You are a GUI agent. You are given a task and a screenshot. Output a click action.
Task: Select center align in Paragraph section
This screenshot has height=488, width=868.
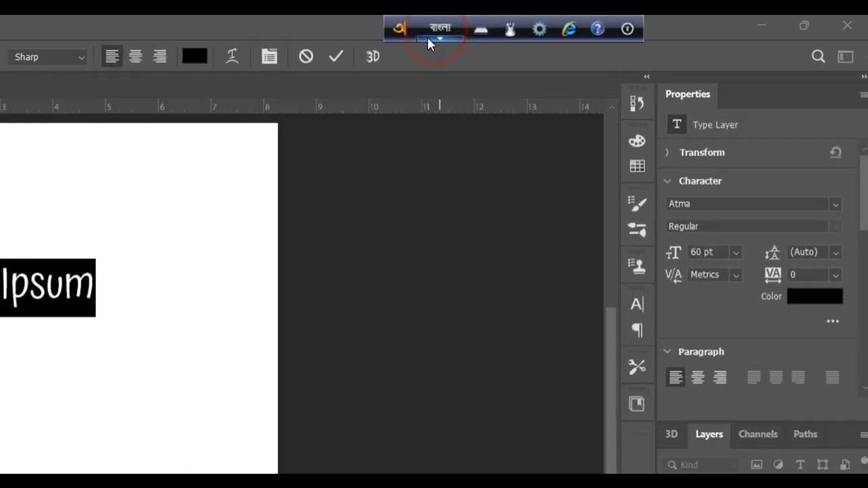point(697,378)
